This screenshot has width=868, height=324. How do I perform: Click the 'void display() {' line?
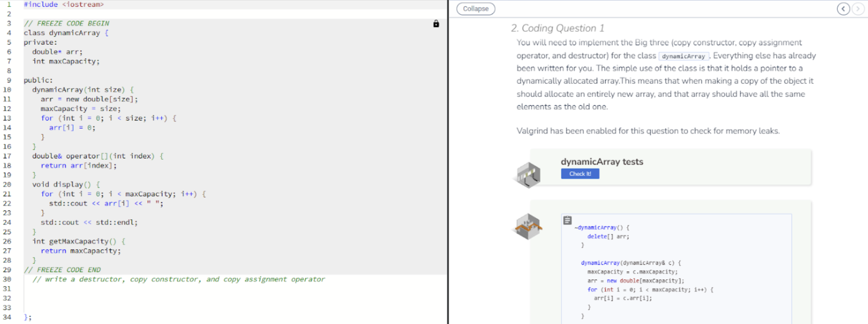(66, 184)
